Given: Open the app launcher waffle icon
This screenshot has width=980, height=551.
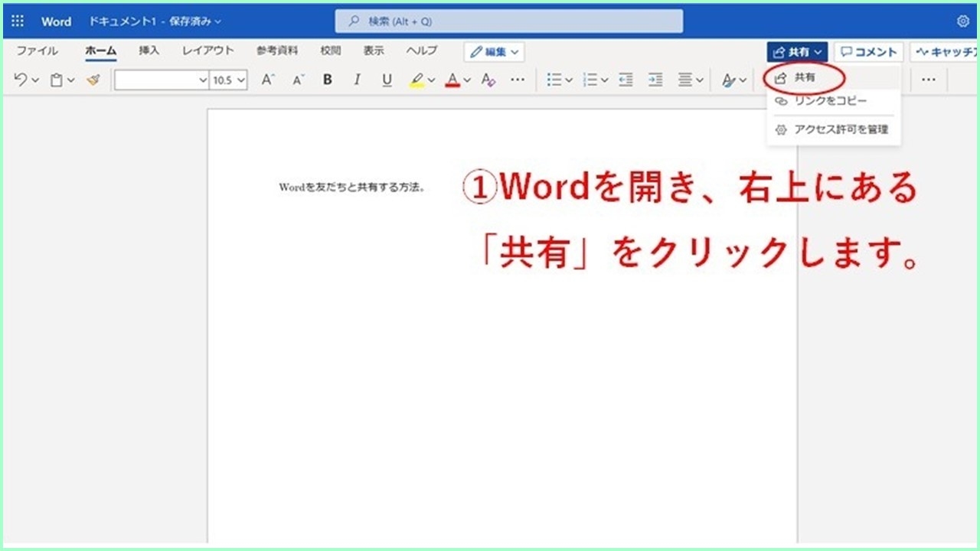Looking at the screenshot, I should (18, 21).
